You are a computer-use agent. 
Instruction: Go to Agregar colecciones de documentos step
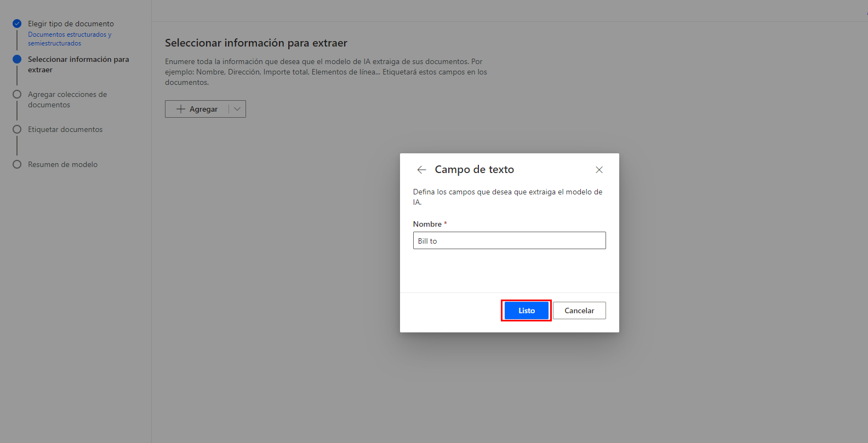pos(67,100)
